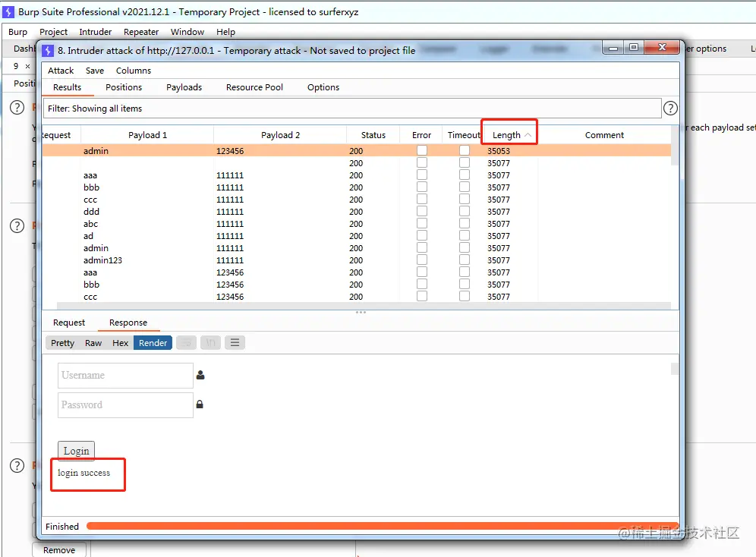This screenshot has height=557, width=756.
Task: Toggle Error checkbox in ddd 111111 row
Action: coord(422,211)
